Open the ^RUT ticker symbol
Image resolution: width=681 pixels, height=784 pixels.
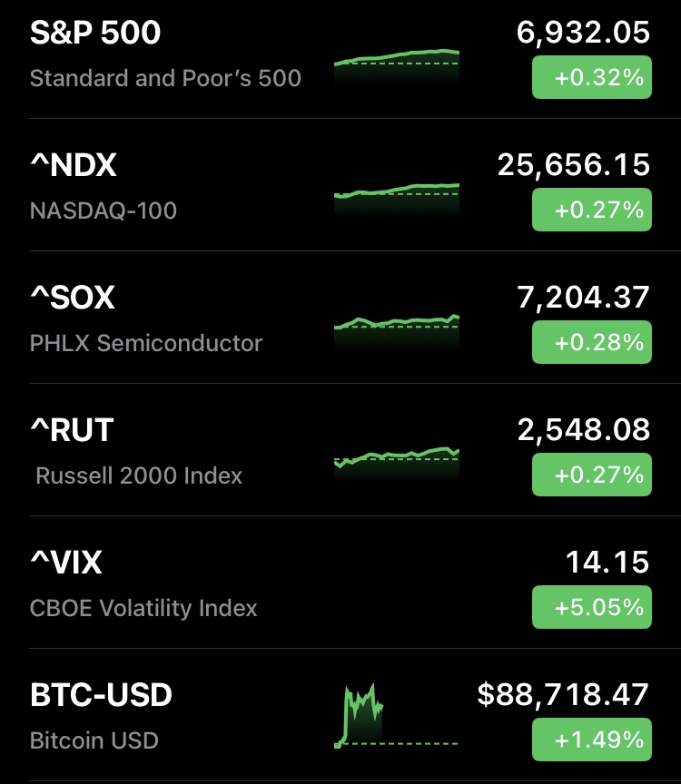tap(72, 431)
